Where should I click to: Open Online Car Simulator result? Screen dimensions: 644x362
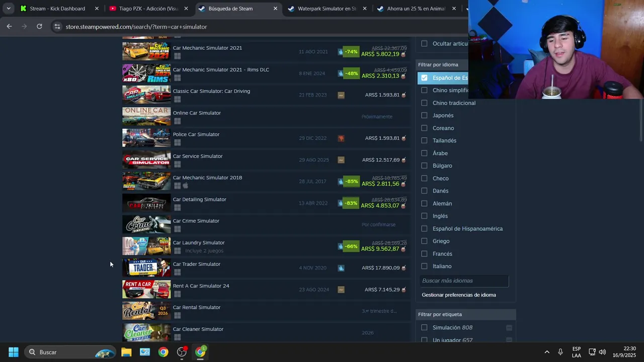pyautogui.click(x=266, y=116)
